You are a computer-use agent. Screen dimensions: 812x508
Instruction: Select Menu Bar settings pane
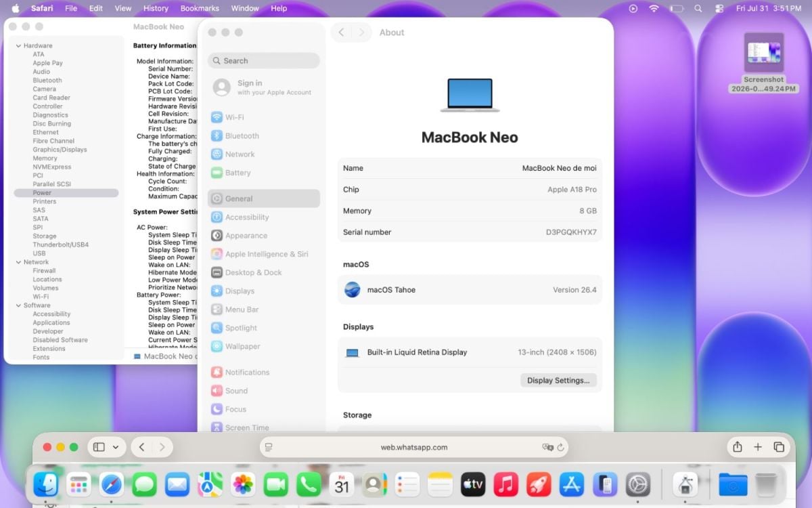click(263, 310)
